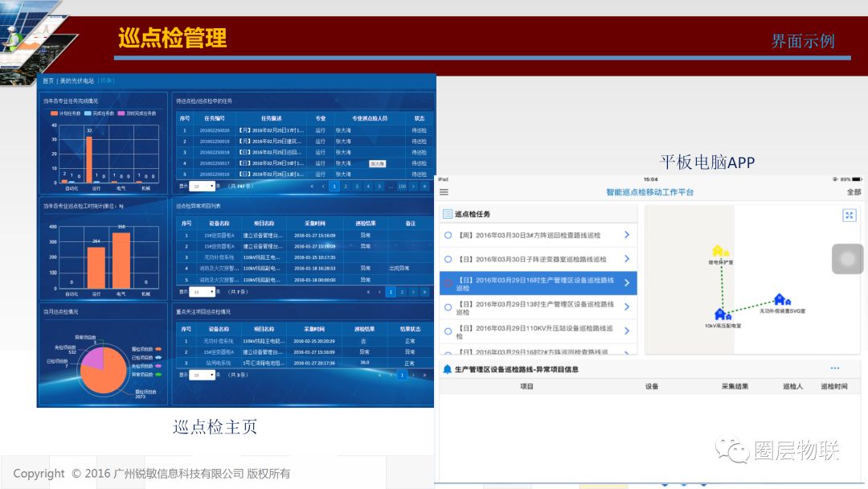Screen dimensions: 868x489
Task: Click 任务编号 column header in tasks table
Action: pyautogui.click(x=215, y=118)
